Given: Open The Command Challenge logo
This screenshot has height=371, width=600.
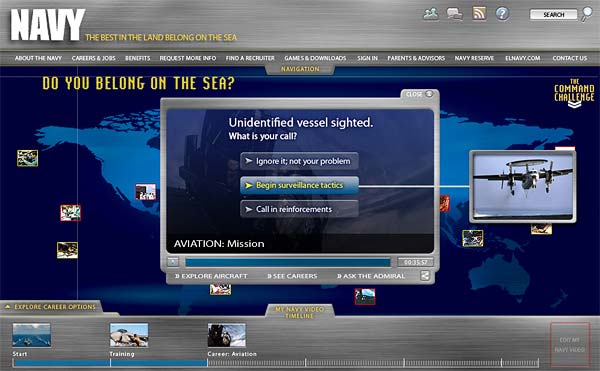Looking at the screenshot, I should (x=574, y=93).
